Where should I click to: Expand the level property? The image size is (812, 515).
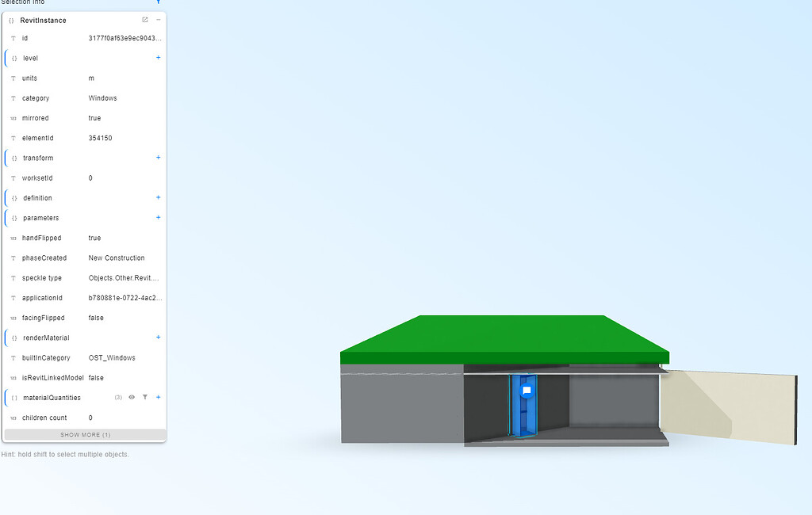point(158,58)
